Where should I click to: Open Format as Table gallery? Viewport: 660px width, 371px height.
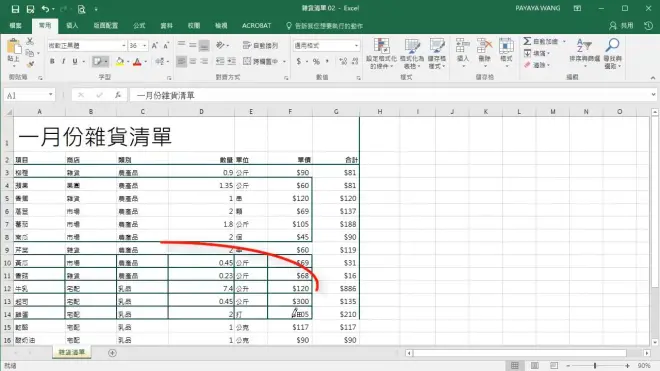(x=412, y=53)
